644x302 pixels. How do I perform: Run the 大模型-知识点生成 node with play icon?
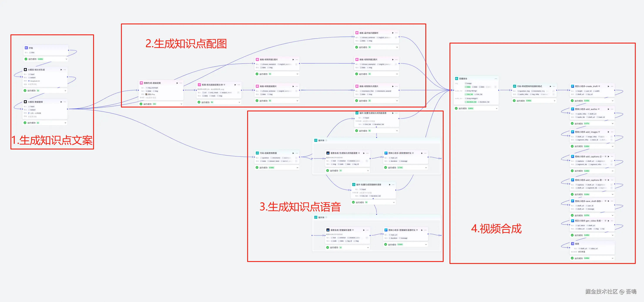click(x=61, y=70)
